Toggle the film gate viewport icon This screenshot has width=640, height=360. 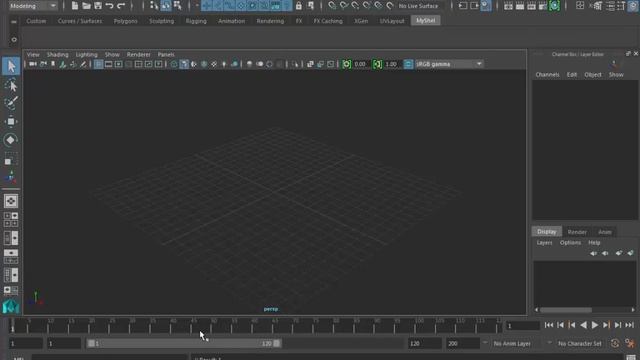[109, 64]
